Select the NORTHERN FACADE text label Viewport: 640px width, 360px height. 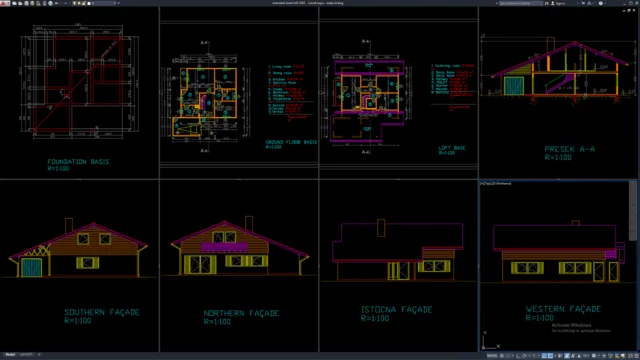tap(241, 313)
